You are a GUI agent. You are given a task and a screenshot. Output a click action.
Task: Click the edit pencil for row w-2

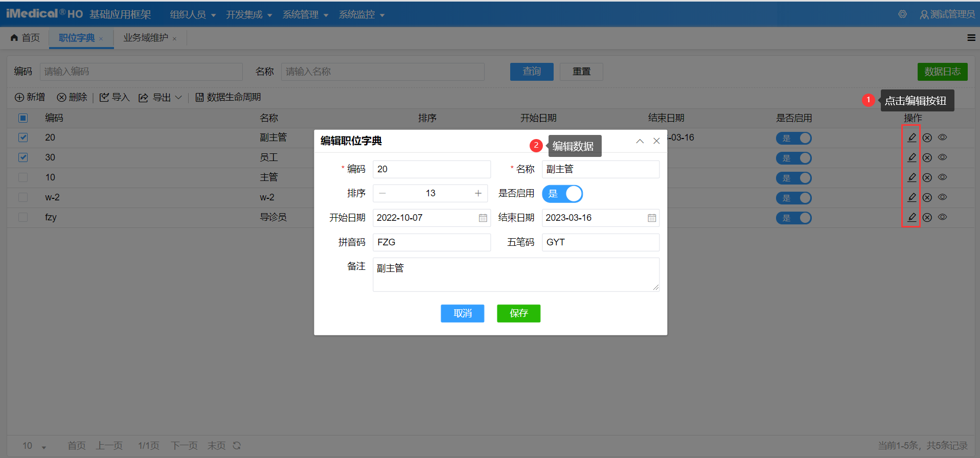click(911, 197)
